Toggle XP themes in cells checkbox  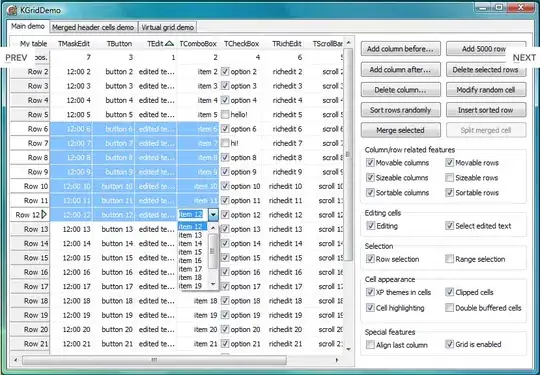click(x=370, y=292)
